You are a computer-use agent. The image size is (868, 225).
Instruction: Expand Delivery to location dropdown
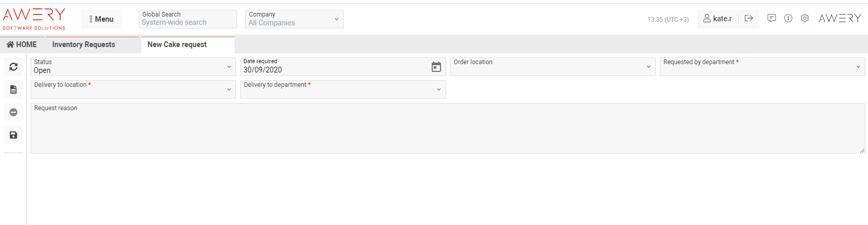[x=133, y=89]
